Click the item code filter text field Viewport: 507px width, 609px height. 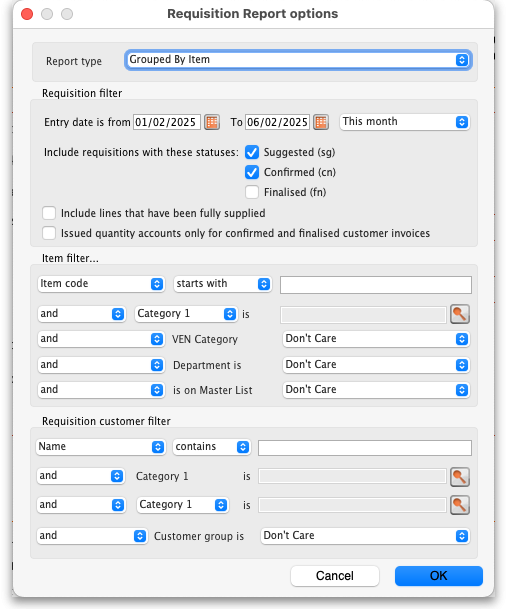click(x=376, y=285)
